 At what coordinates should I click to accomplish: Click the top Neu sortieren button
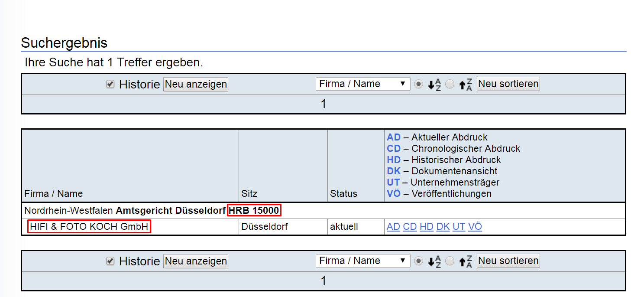pyautogui.click(x=508, y=84)
